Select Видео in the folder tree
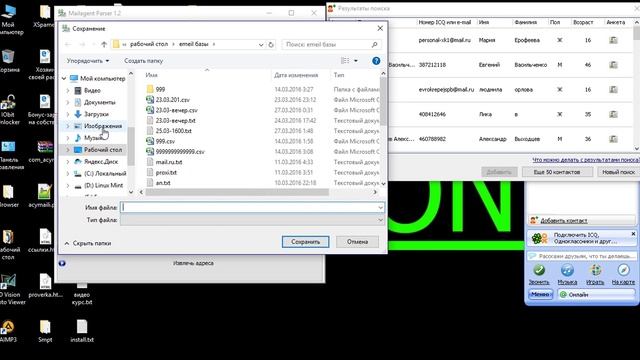Image resolution: width=640 pixels, height=360 pixels. pyautogui.click(x=92, y=91)
